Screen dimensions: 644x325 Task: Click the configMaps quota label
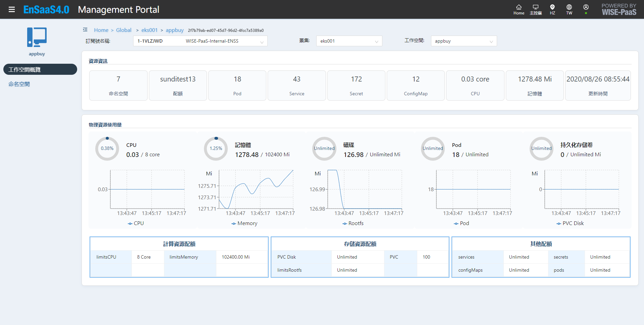click(478, 270)
